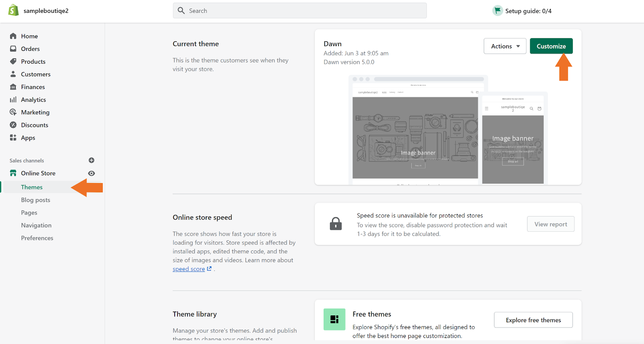
Task: Click the Orders inbox icon
Action: tap(13, 49)
